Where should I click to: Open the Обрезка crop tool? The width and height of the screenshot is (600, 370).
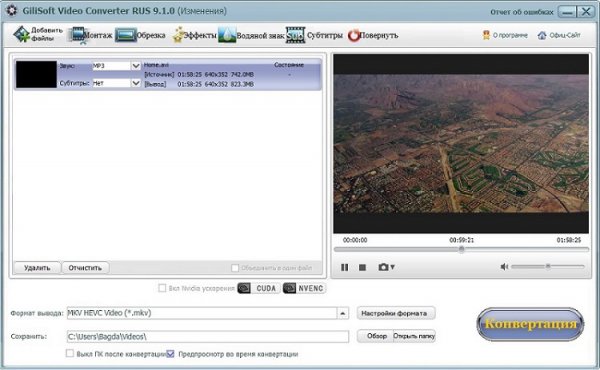(x=140, y=35)
